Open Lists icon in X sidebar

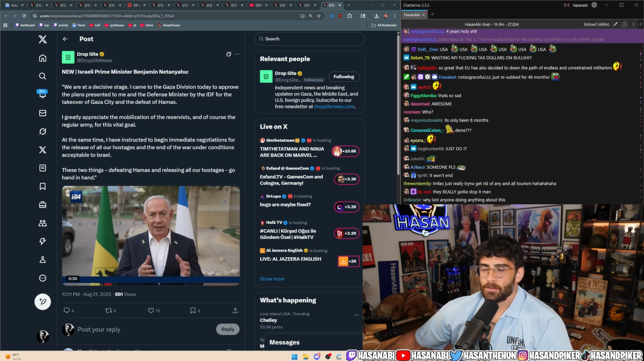(43, 168)
